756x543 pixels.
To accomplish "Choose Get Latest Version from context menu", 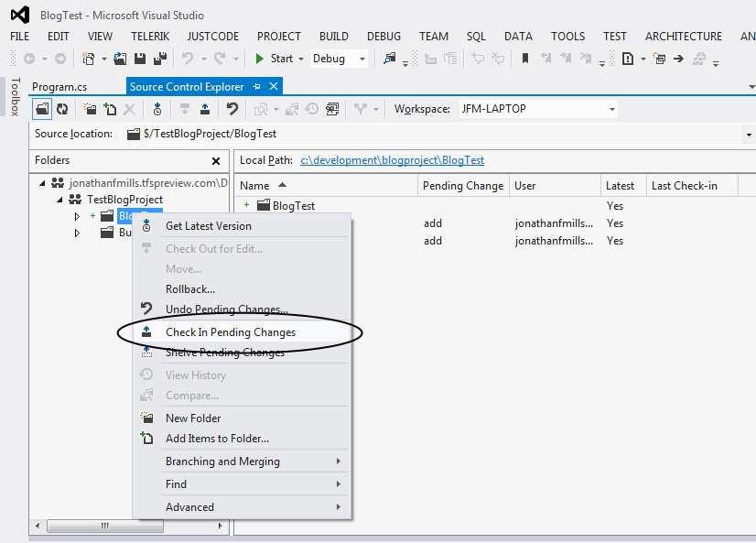I will click(243, 226).
